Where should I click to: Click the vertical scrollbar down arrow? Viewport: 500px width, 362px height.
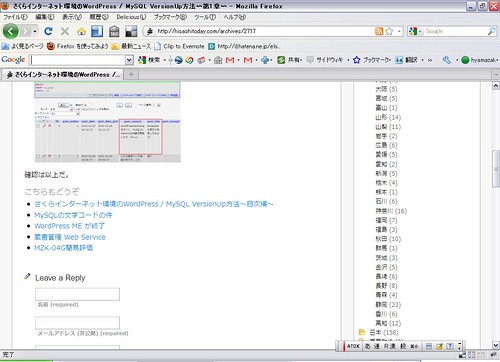click(496, 345)
